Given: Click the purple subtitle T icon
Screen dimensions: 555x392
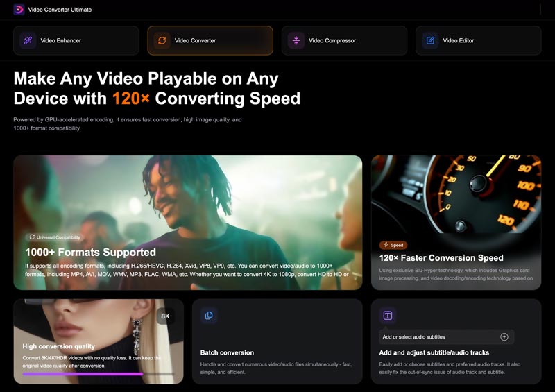Looking at the screenshot, I should 388,315.
